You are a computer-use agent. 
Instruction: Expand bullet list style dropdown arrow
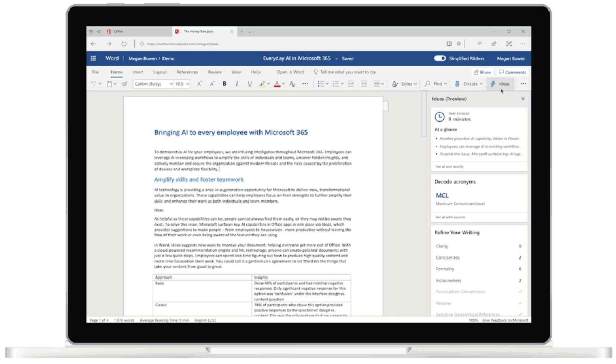(x=327, y=84)
